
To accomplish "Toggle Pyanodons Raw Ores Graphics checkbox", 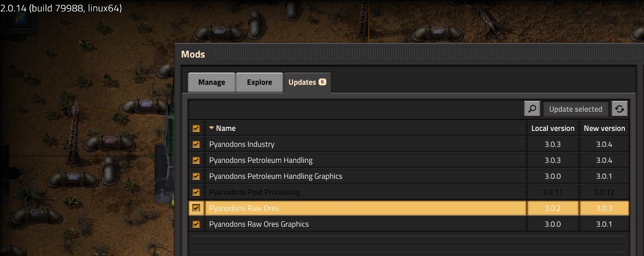I will point(196,225).
